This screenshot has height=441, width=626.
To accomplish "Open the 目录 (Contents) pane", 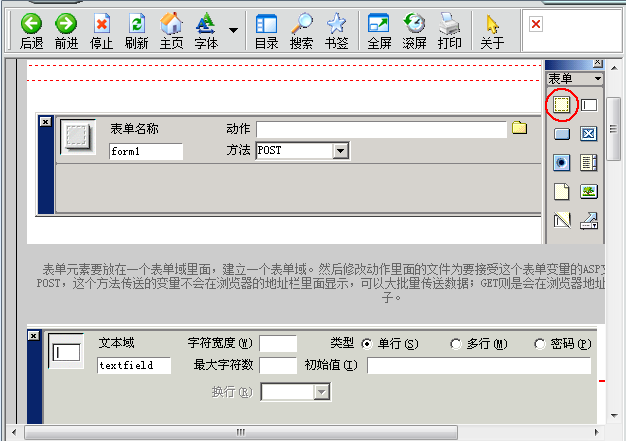I will [266, 31].
